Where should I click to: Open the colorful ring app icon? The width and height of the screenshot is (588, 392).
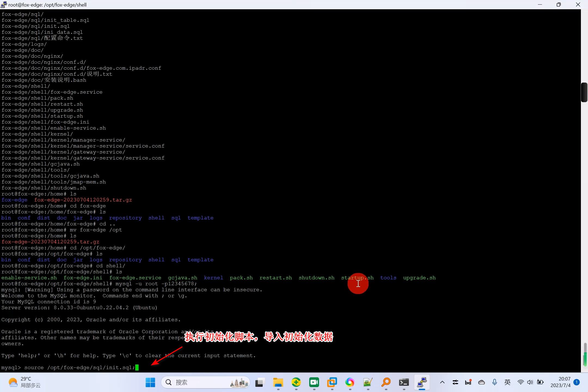click(350, 382)
